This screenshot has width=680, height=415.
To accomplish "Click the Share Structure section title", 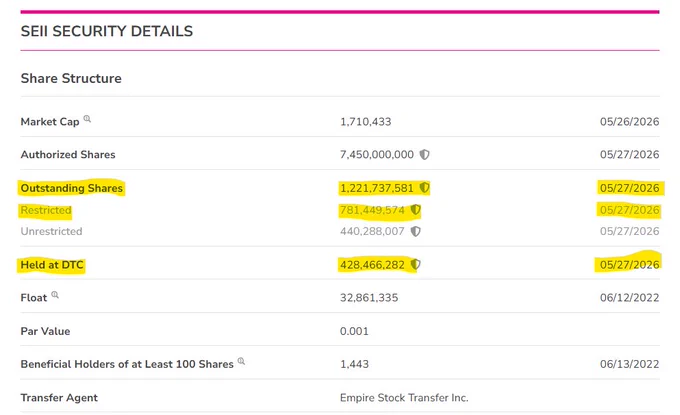I will 71,78.
